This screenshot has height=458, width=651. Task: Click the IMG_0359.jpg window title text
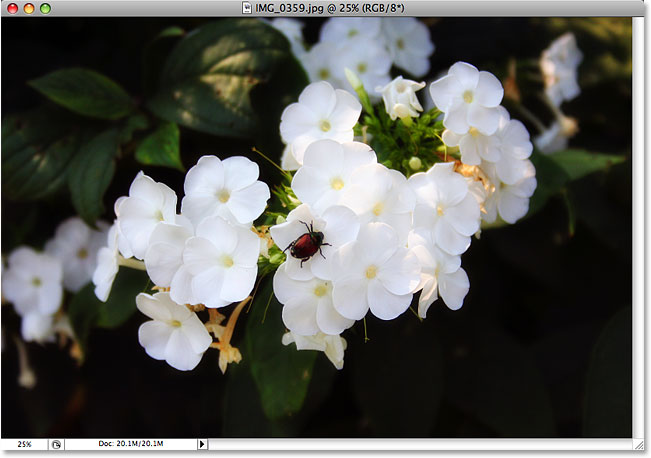click(x=330, y=8)
